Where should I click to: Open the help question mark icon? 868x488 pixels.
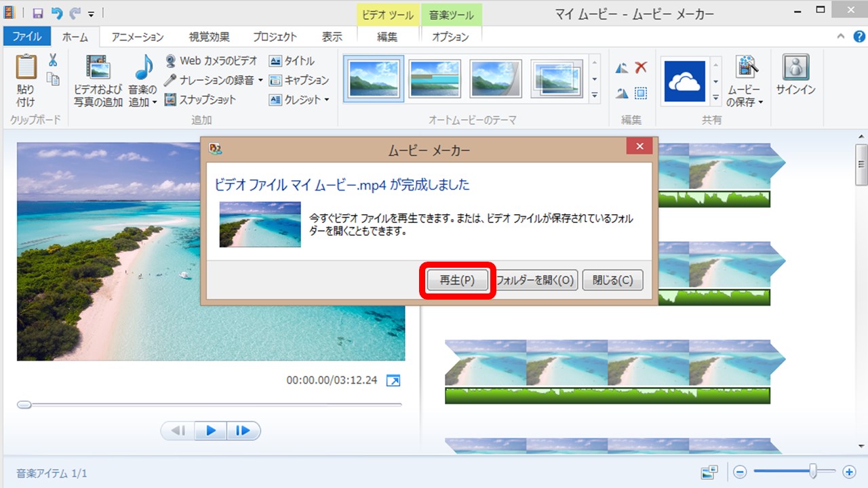(x=858, y=37)
